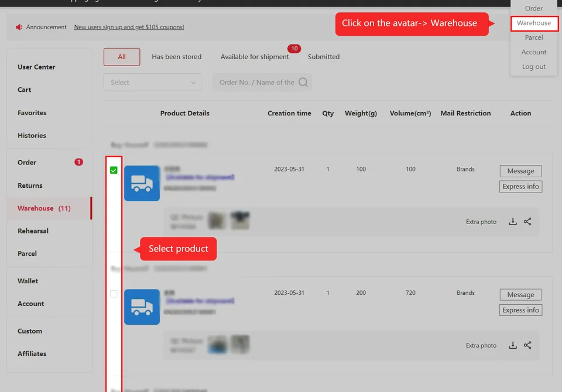Click the Creation time column header
Viewport: 562px width, 392px height.
[x=289, y=114]
